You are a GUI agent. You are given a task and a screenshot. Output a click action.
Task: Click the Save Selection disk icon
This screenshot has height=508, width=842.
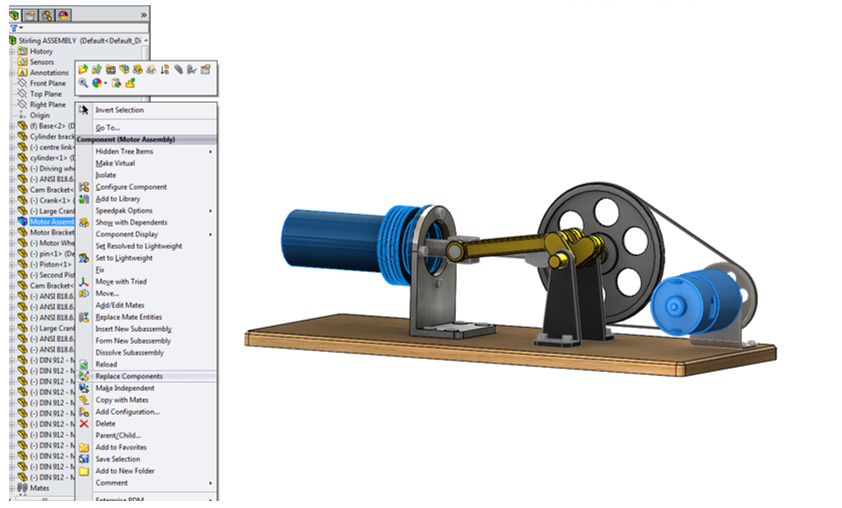(85, 459)
